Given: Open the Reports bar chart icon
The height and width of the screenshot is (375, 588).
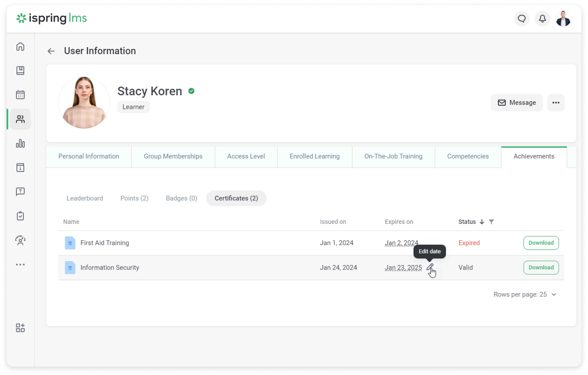Looking at the screenshot, I should tap(20, 143).
